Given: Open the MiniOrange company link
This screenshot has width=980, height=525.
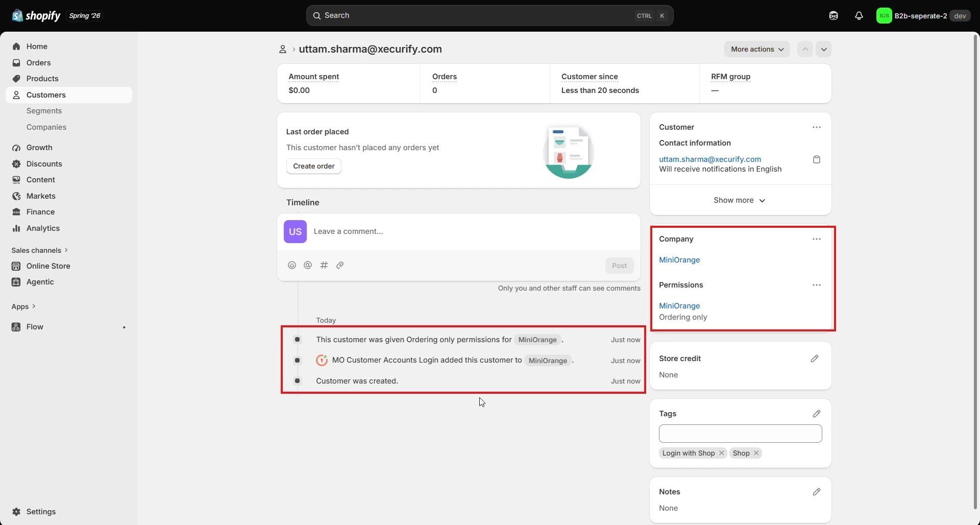Looking at the screenshot, I should 679,260.
